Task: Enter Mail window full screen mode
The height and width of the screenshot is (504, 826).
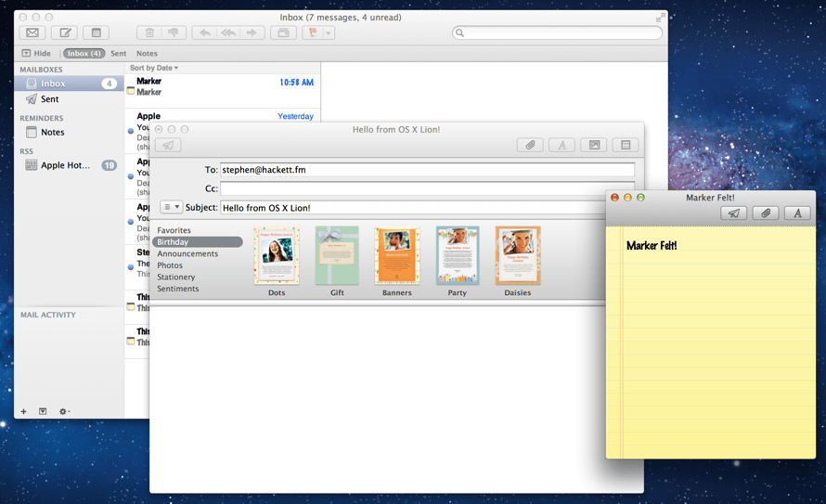Action: click(x=660, y=18)
